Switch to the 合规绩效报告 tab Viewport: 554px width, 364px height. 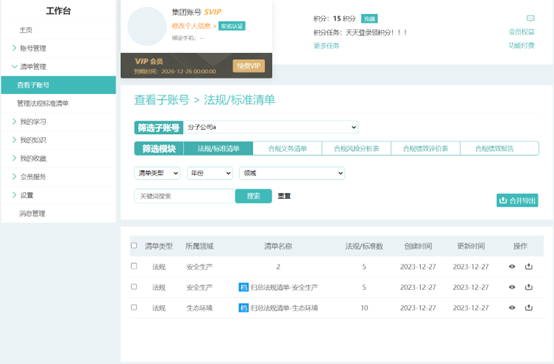499,148
